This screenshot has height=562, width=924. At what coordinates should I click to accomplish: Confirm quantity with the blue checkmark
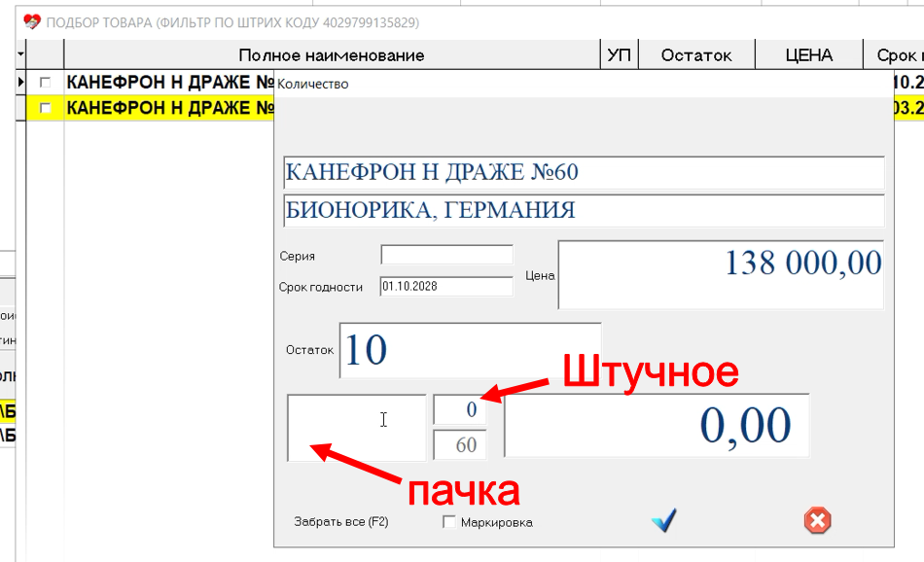[664, 521]
